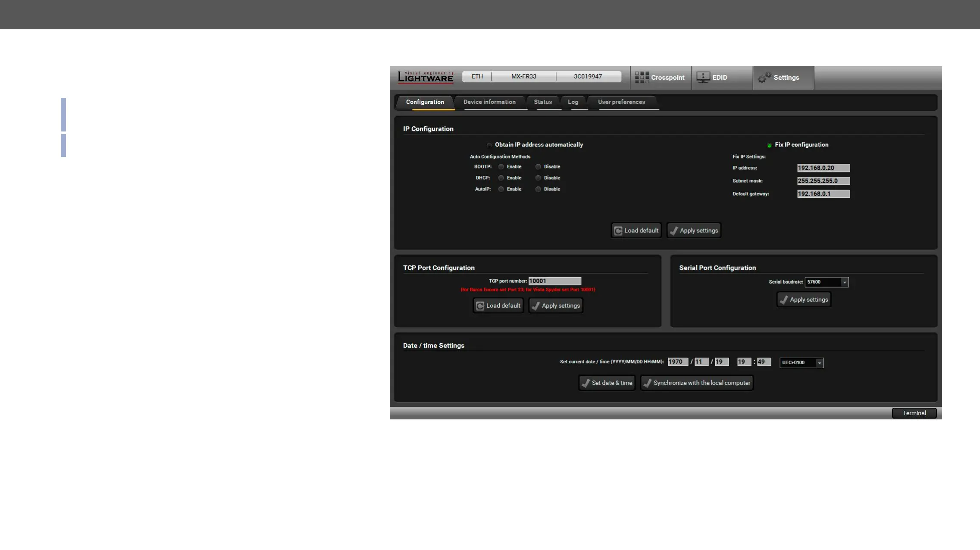Click checkmark icon on Set date & time
The image size is (980, 550).
point(585,383)
